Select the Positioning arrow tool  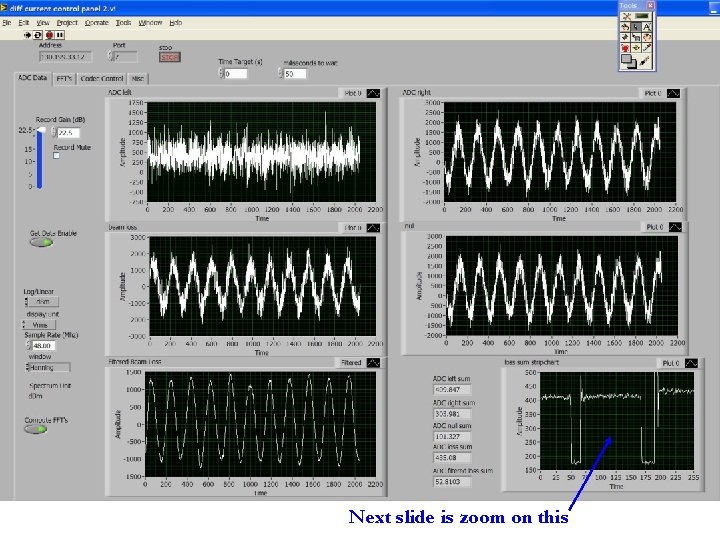point(636,27)
